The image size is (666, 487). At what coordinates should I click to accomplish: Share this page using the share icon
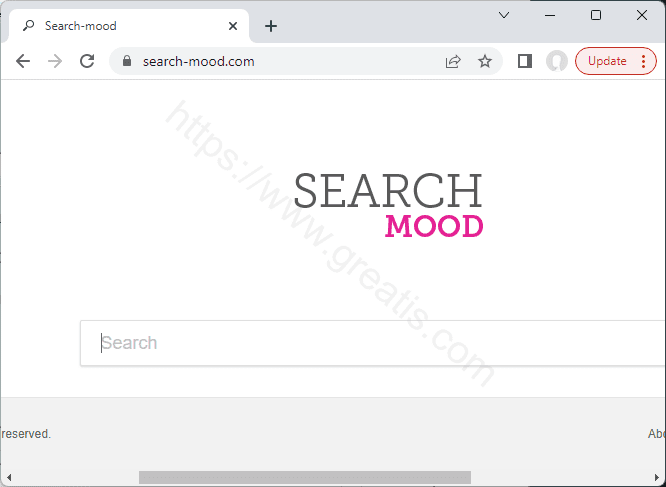tap(453, 61)
